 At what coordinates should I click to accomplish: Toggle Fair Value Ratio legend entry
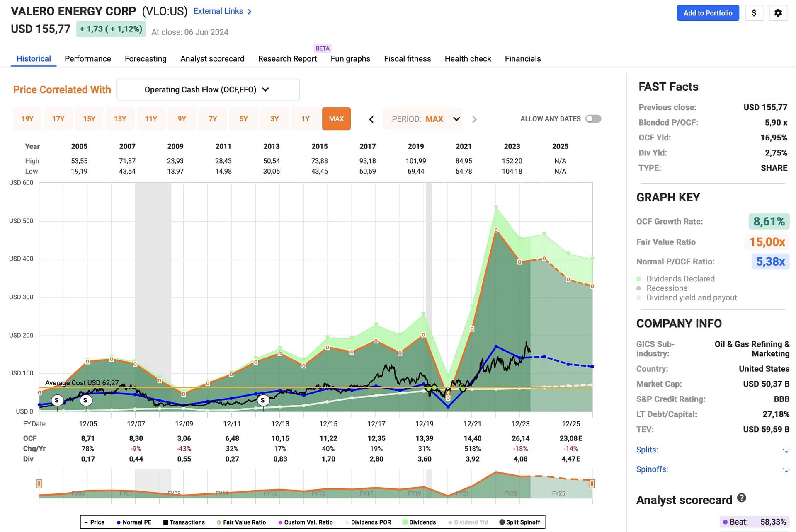241,522
